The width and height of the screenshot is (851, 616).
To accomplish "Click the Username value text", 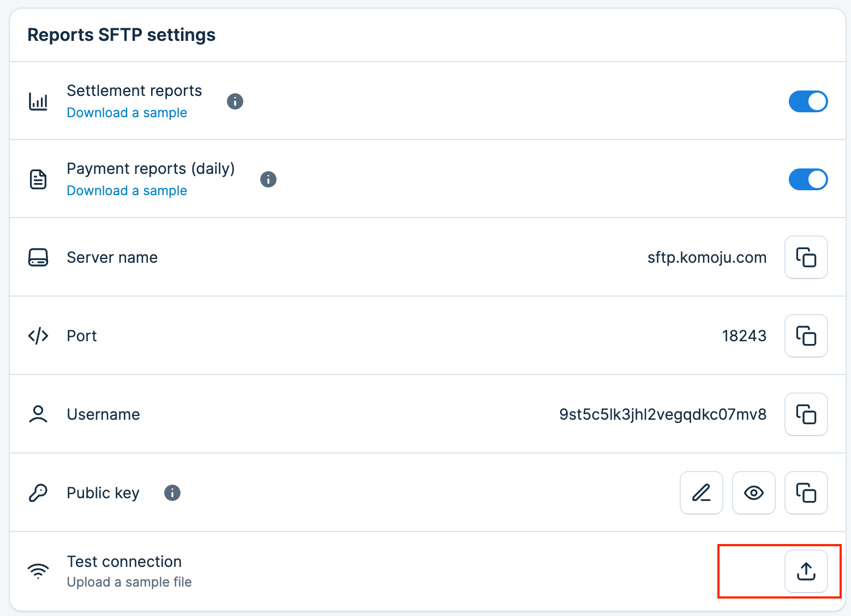I will (x=662, y=414).
